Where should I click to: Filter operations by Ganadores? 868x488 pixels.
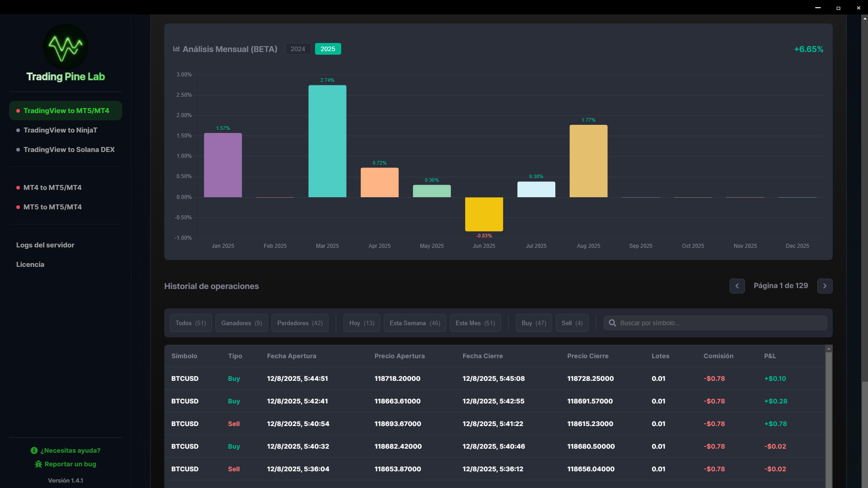coord(241,323)
